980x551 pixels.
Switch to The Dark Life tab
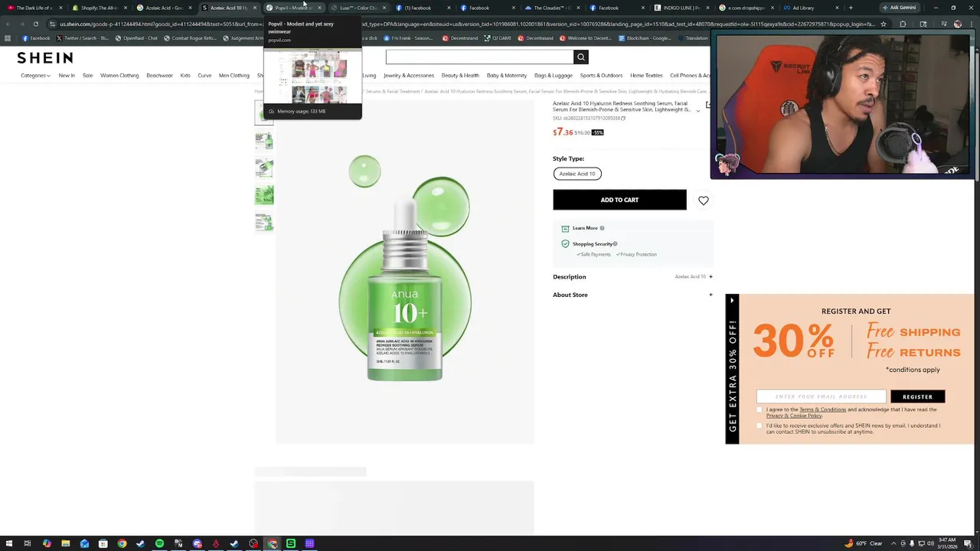34,8
